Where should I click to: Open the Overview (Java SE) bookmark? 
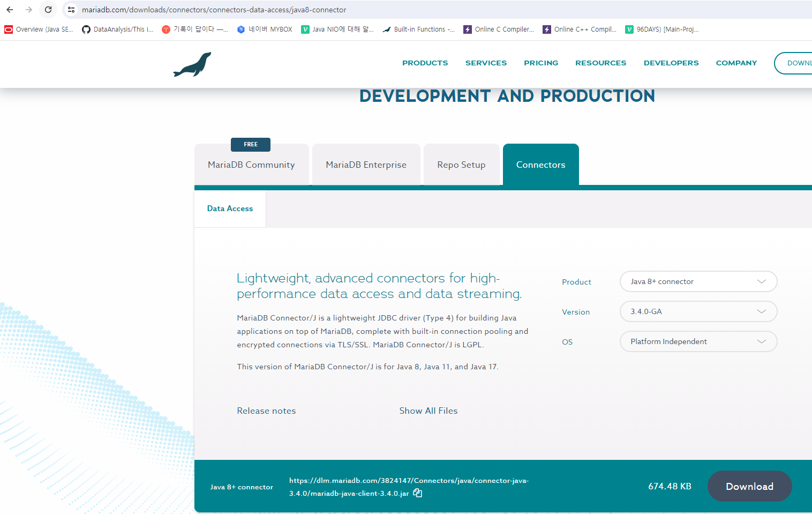click(39, 29)
